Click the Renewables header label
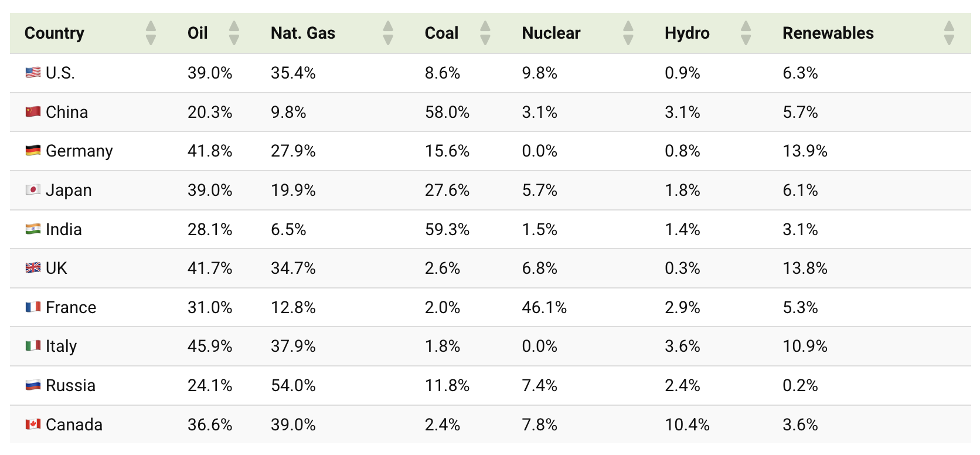Viewport: 980px width, 455px height. (x=828, y=33)
